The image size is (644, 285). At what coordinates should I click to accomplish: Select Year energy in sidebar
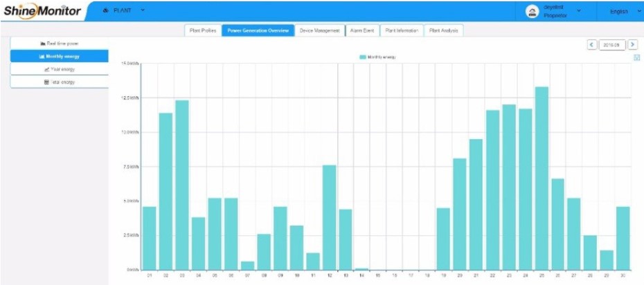click(60, 69)
